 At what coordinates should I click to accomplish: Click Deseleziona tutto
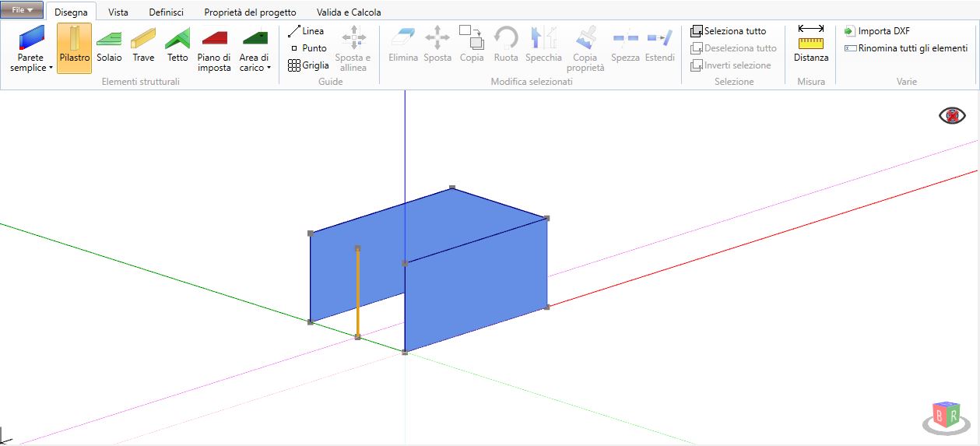[733, 48]
